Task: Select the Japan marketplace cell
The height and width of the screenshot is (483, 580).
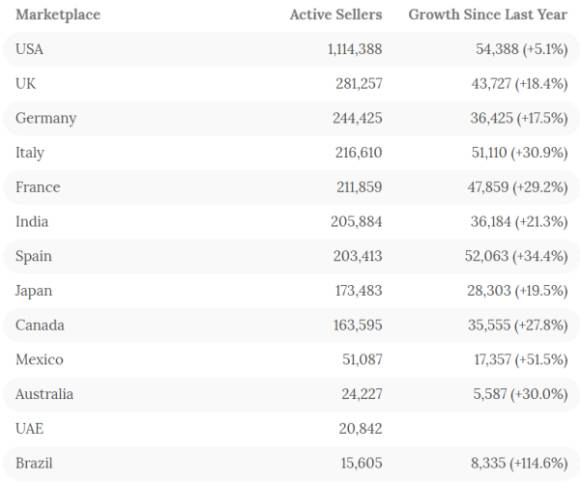Action: point(34,291)
